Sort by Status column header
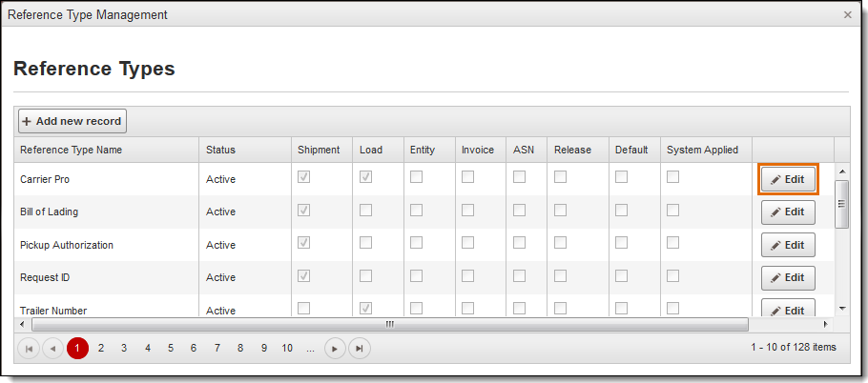This screenshot has width=868, height=383. tap(220, 150)
